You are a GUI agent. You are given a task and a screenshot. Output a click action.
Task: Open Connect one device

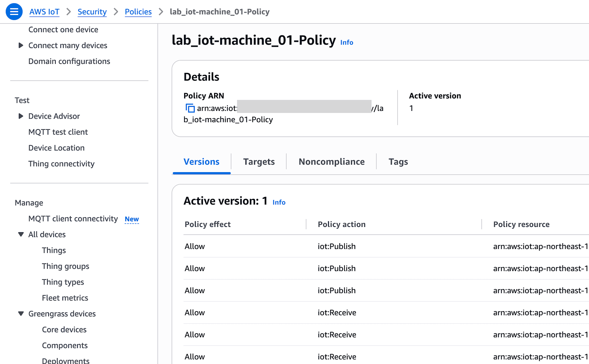[x=63, y=29]
